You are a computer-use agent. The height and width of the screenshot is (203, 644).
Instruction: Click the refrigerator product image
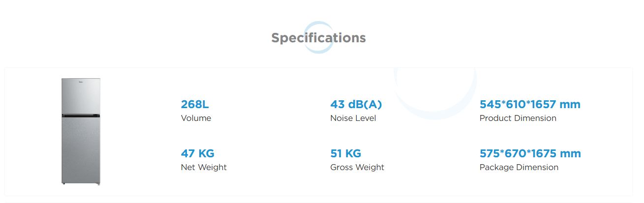coord(81,131)
